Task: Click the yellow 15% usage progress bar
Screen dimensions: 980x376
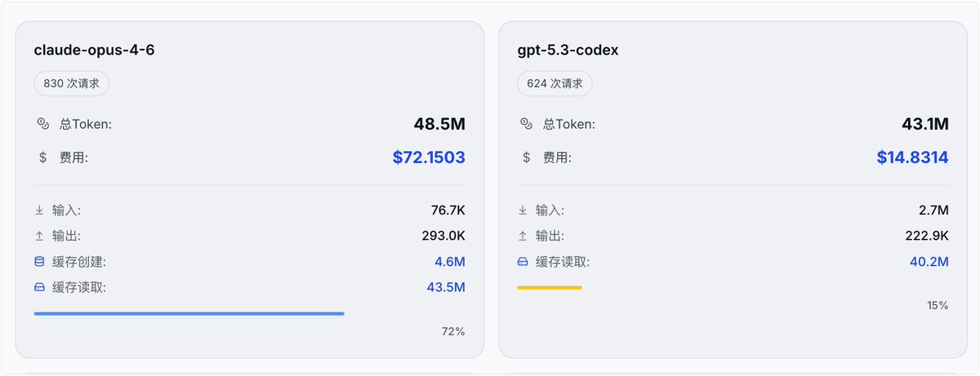Action: pos(550,287)
